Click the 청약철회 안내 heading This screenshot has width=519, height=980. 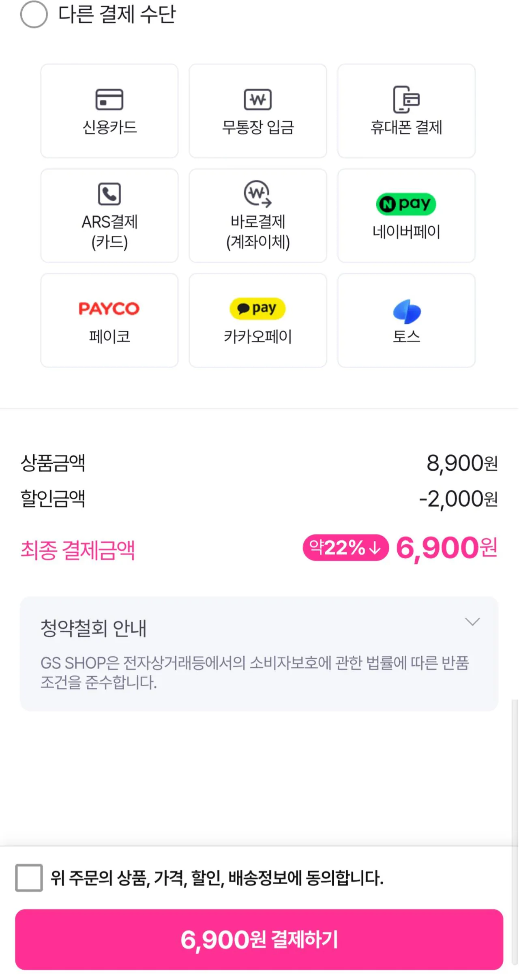click(93, 628)
